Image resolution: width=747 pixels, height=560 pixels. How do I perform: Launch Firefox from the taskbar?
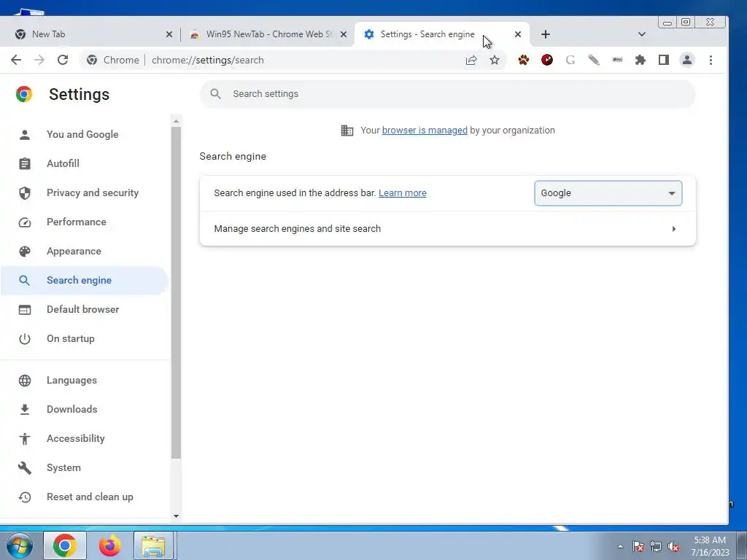(x=110, y=545)
